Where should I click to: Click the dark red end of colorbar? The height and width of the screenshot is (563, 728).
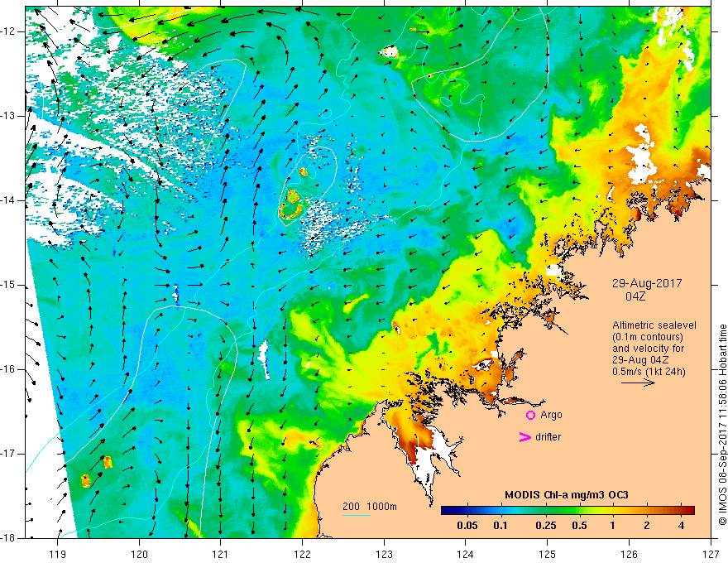point(691,511)
